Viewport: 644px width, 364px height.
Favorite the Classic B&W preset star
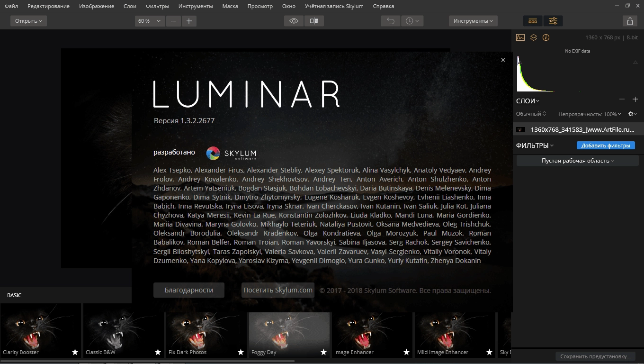pyautogui.click(x=158, y=352)
